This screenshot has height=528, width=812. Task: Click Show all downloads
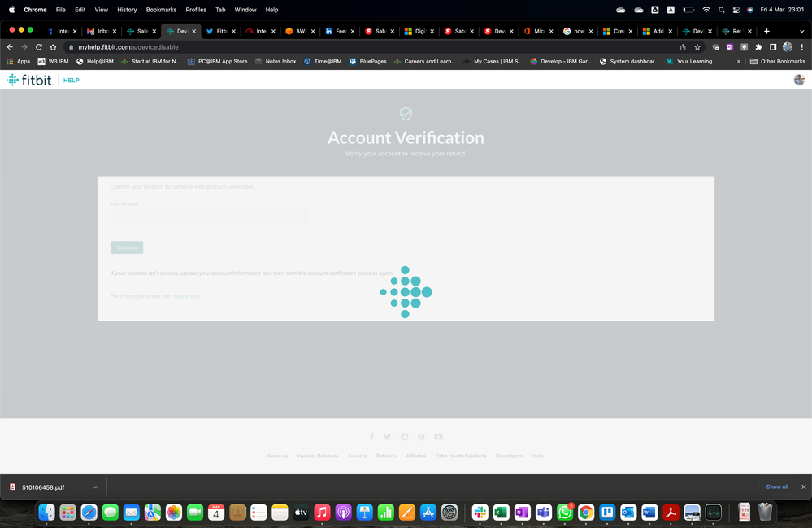tap(777, 487)
